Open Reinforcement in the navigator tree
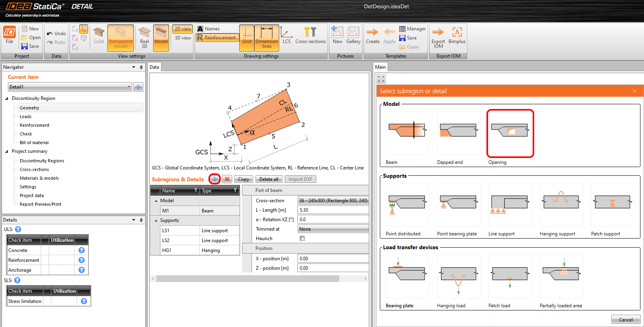644x327 pixels. [35, 125]
